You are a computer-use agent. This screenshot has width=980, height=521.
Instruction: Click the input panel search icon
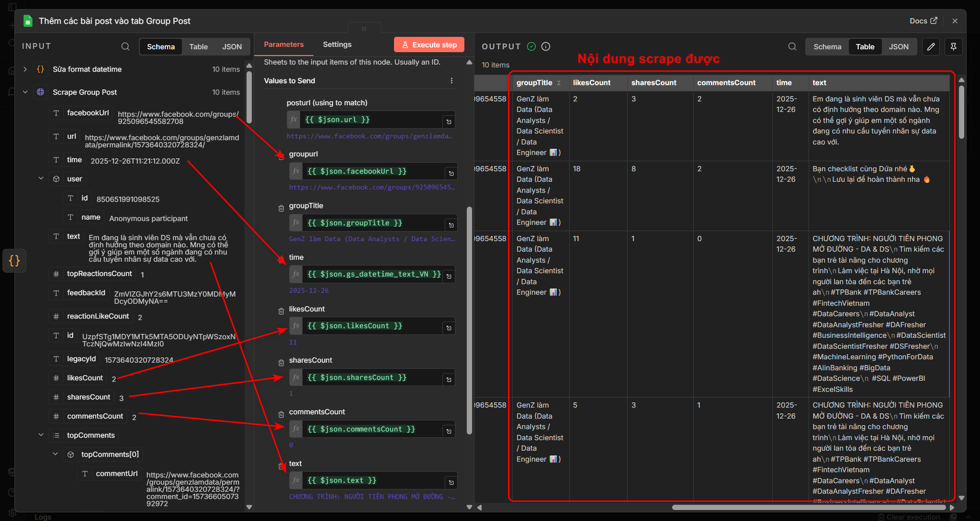pos(125,46)
